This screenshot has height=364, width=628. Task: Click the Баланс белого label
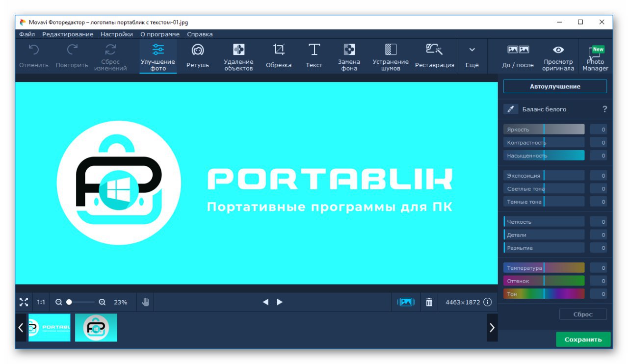[x=544, y=109]
